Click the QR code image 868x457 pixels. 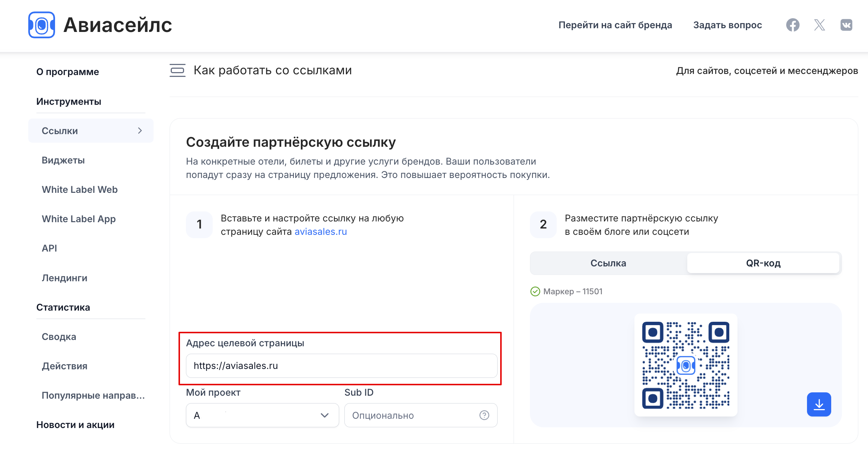(x=686, y=365)
